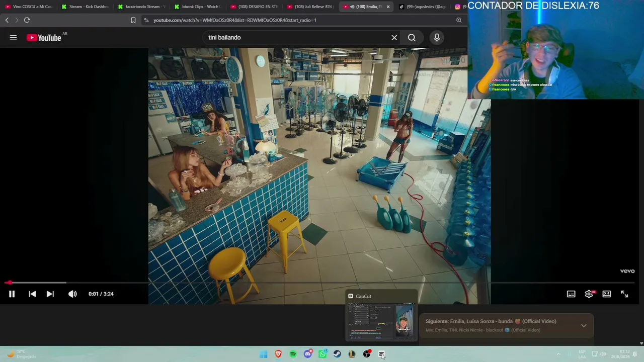Open Discord from the taskbar
Screen dimensions: 644x362
point(308,354)
